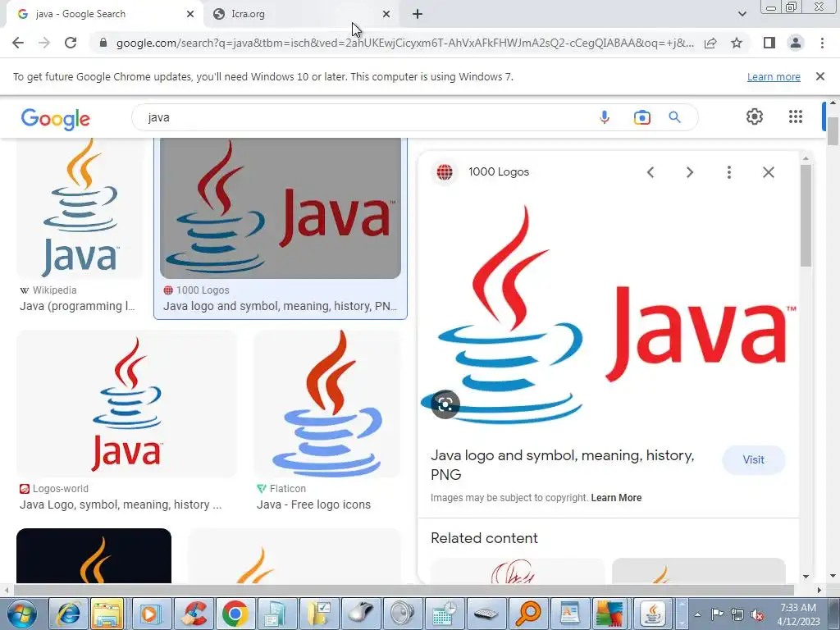Open Windows Explorer from taskbar
The image size is (840, 630).
point(107,614)
